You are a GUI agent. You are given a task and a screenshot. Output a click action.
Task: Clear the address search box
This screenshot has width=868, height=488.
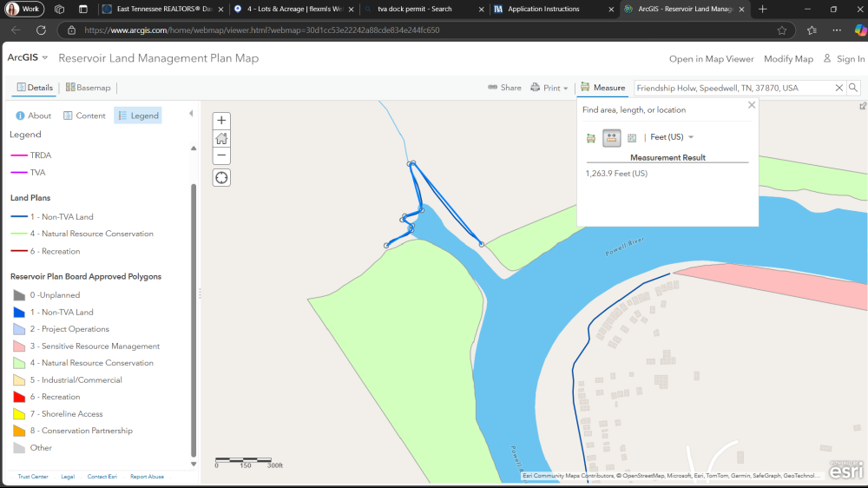839,88
